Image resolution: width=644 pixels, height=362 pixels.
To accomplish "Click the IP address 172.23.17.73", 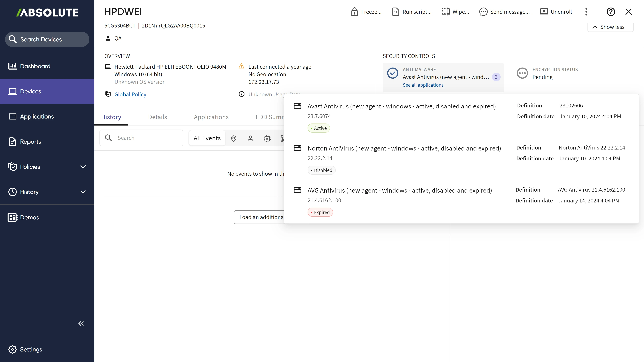I will pyautogui.click(x=263, y=82).
